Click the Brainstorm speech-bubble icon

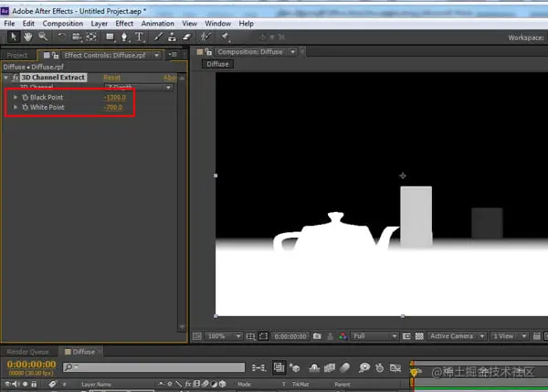coord(364,367)
